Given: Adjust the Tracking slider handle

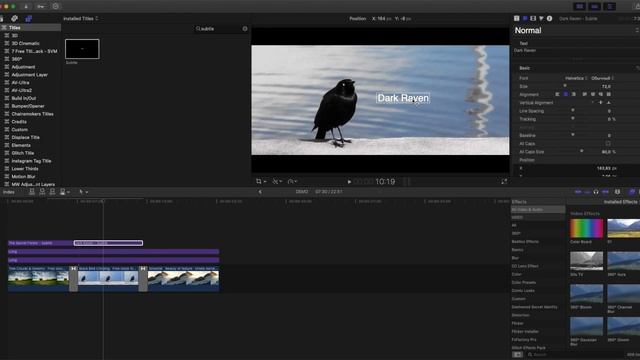Looking at the screenshot, I should pos(573,119).
